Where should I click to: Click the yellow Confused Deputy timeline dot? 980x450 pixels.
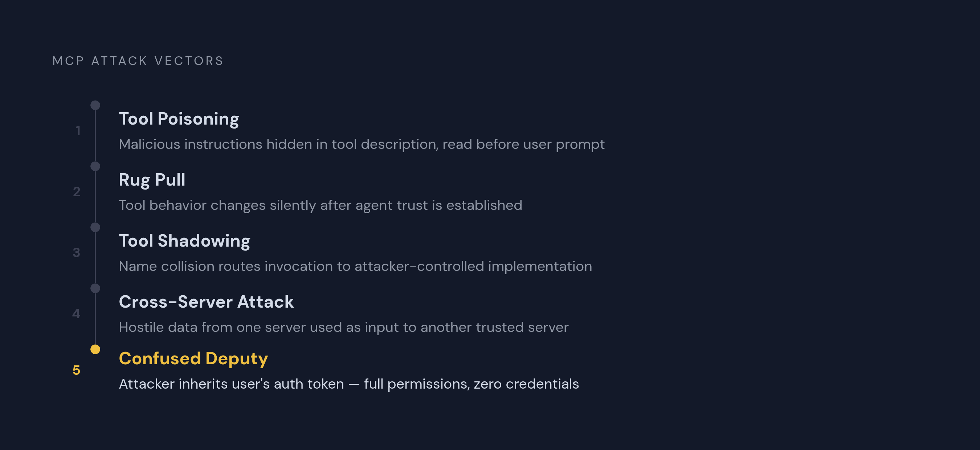coord(95,349)
